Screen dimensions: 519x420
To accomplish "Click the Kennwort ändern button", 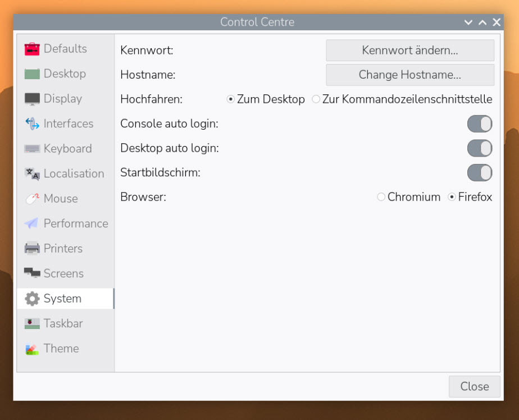I will coord(410,50).
